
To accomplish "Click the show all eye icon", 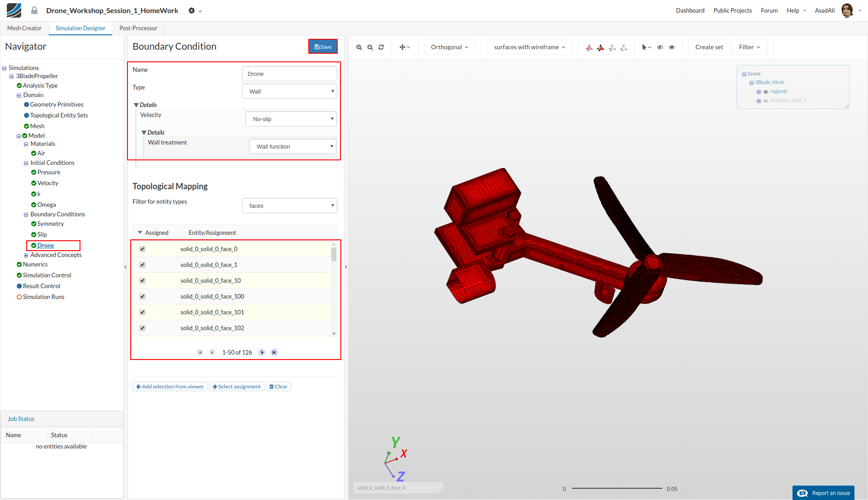I will [672, 47].
